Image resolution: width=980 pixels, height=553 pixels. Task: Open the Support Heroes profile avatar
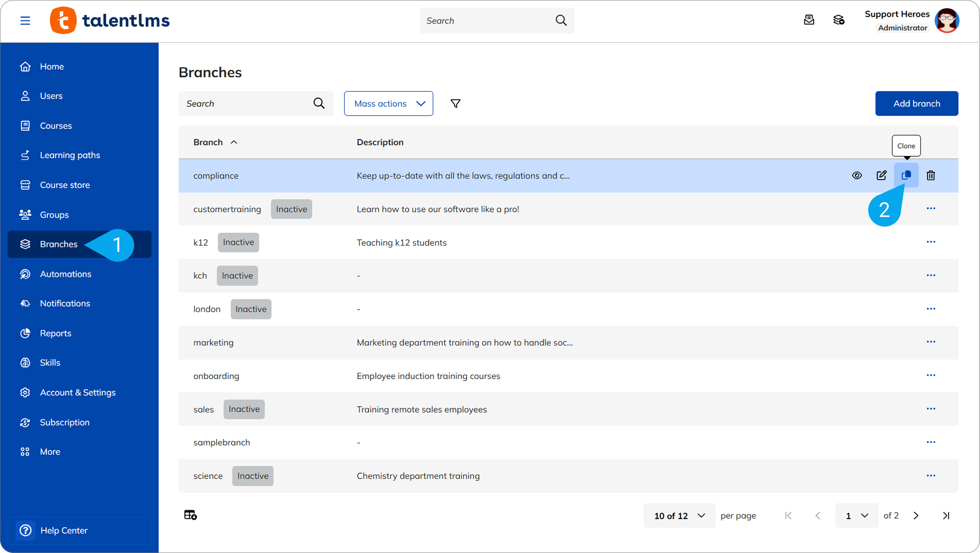pyautogui.click(x=947, y=20)
